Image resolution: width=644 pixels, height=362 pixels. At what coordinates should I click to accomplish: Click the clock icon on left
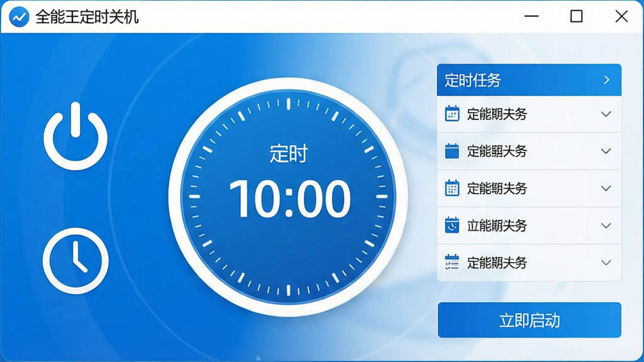75,261
